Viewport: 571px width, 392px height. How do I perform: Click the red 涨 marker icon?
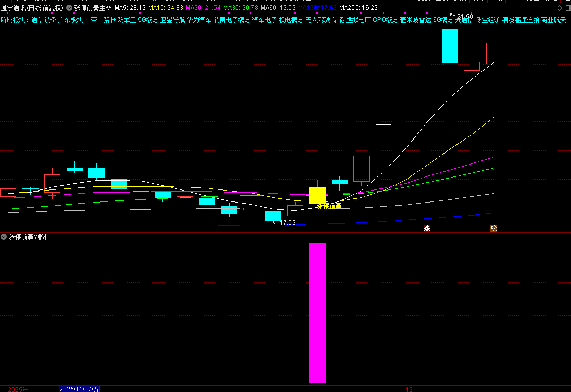(x=427, y=229)
